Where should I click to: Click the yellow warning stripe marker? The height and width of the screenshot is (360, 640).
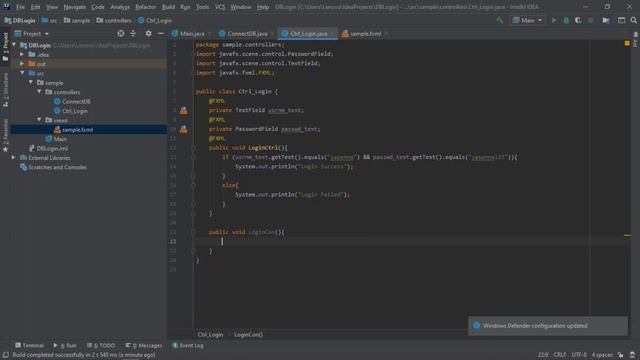point(627,235)
